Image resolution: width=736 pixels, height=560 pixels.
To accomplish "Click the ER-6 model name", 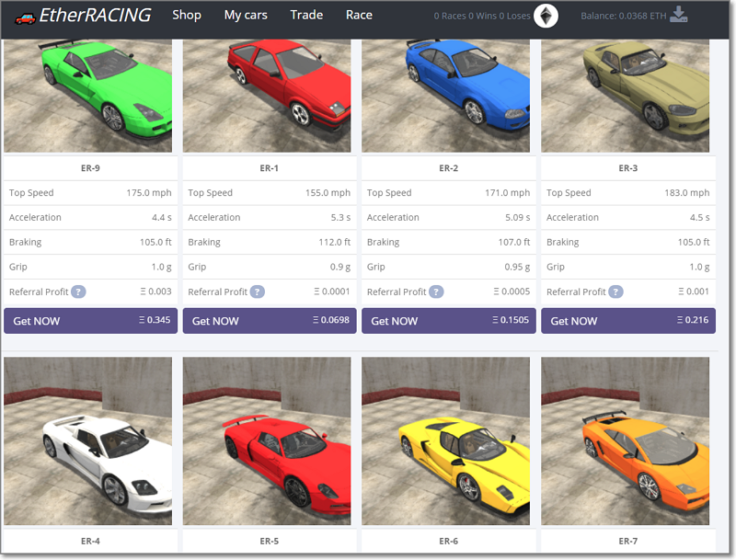I will (448, 541).
